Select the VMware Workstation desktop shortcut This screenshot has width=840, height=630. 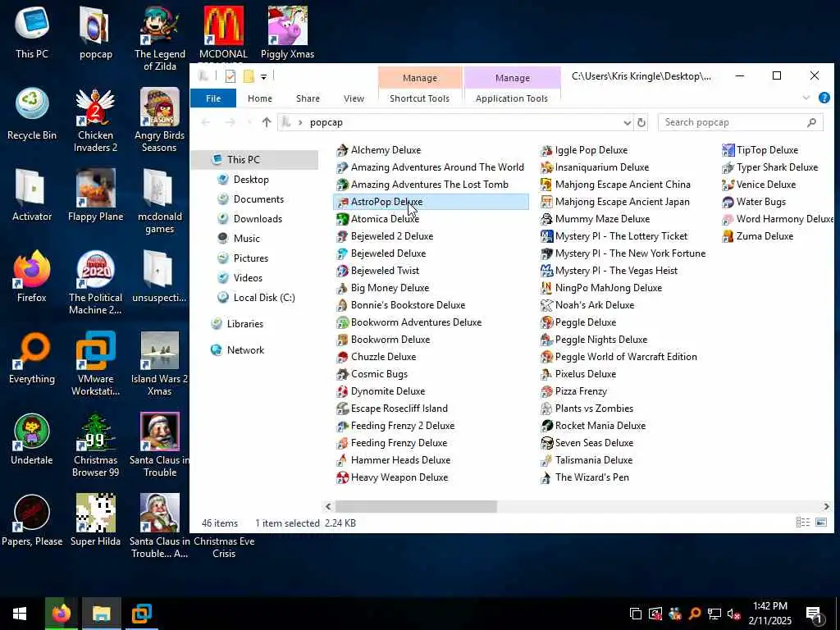point(95,363)
